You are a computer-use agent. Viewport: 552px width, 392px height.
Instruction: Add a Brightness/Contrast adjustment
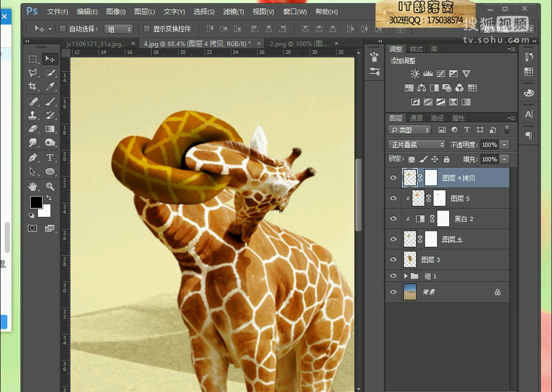(415, 74)
